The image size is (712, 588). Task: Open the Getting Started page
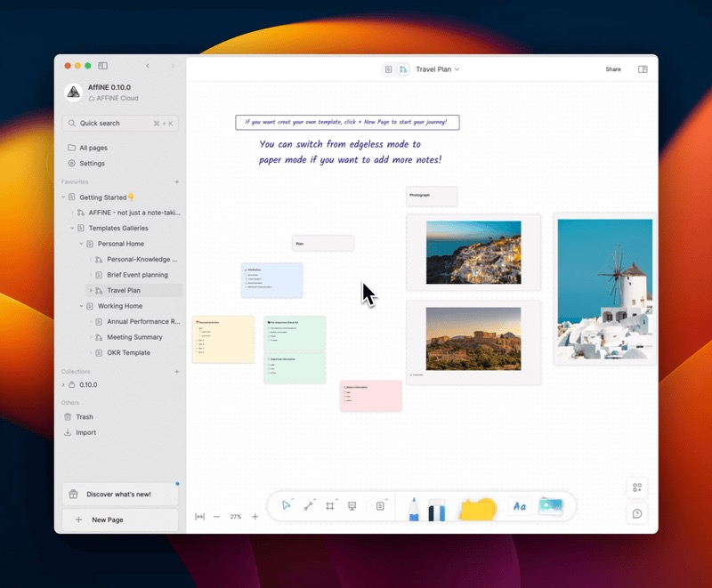pyautogui.click(x=107, y=197)
